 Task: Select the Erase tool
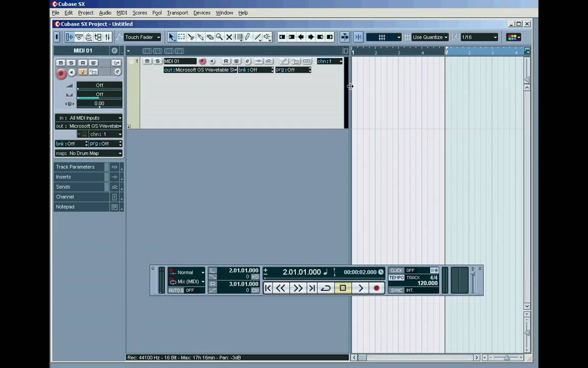210,37
